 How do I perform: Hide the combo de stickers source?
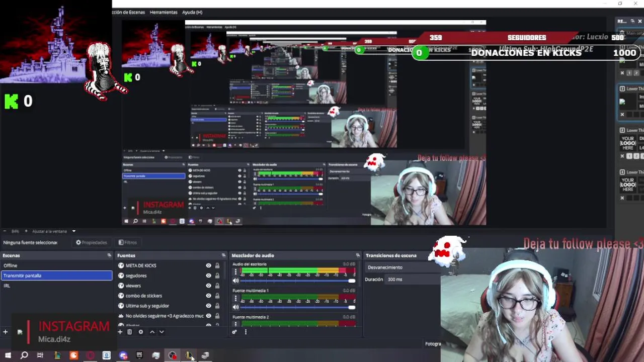pyautogui.click(x=208, y=296)
